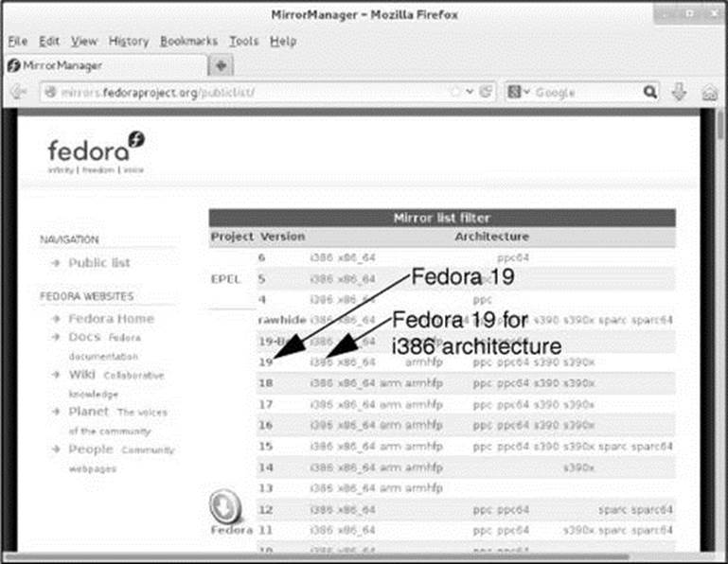Select the MirrorManager tab

104,65
